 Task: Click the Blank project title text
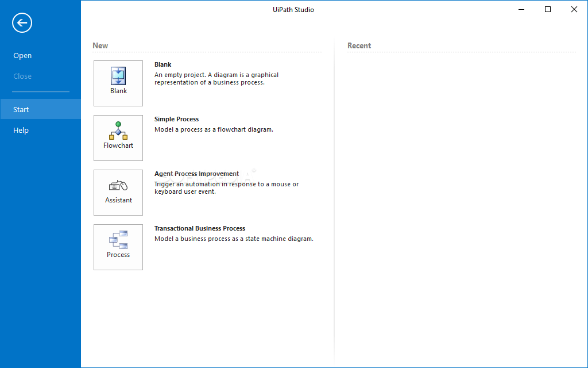163,64
